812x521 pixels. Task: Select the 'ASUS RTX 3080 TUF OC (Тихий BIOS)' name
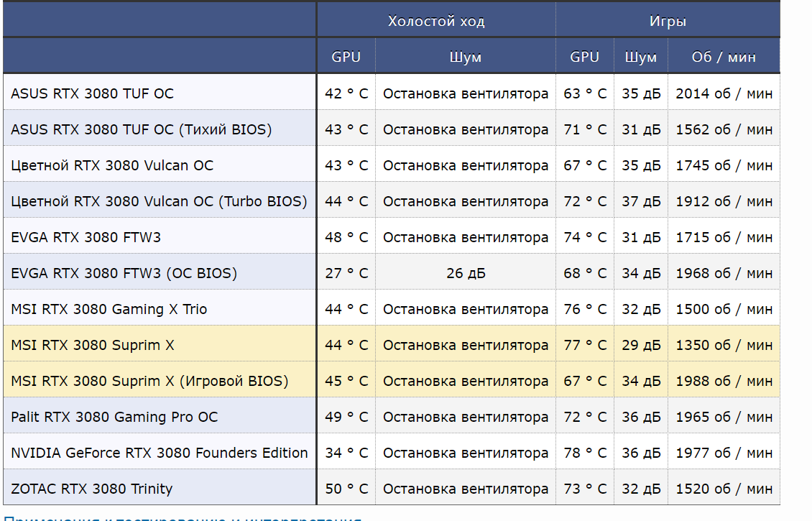tap(141, 129)
